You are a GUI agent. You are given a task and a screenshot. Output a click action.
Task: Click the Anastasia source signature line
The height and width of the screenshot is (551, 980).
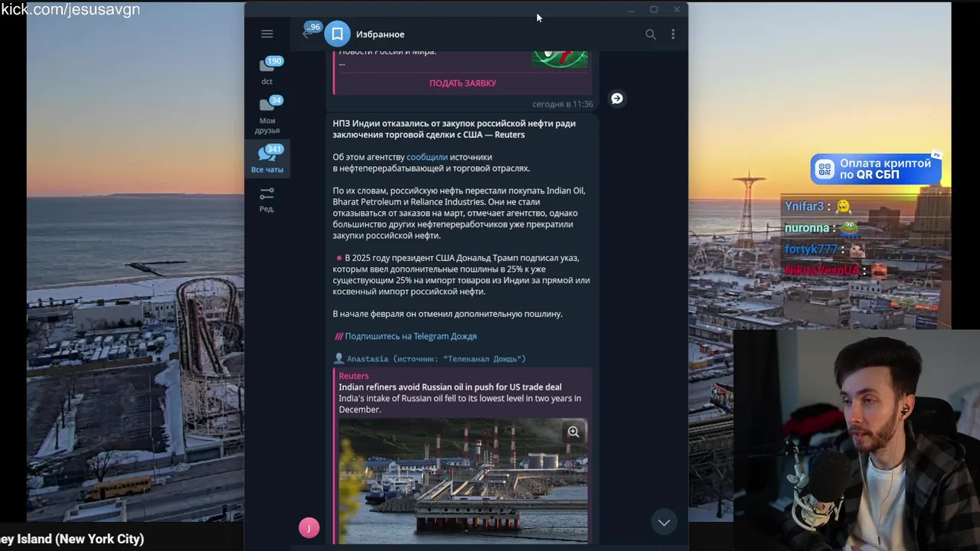(430, 359)
